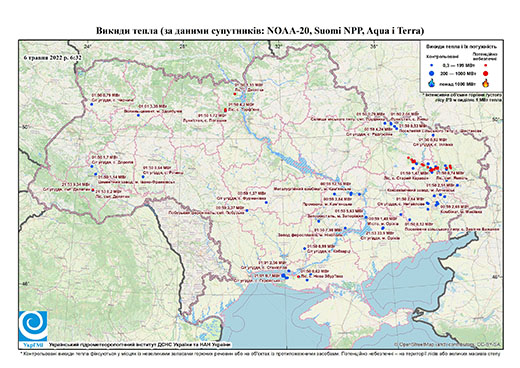Click the small blue dot legend symbol

click(x=432, y=66)
